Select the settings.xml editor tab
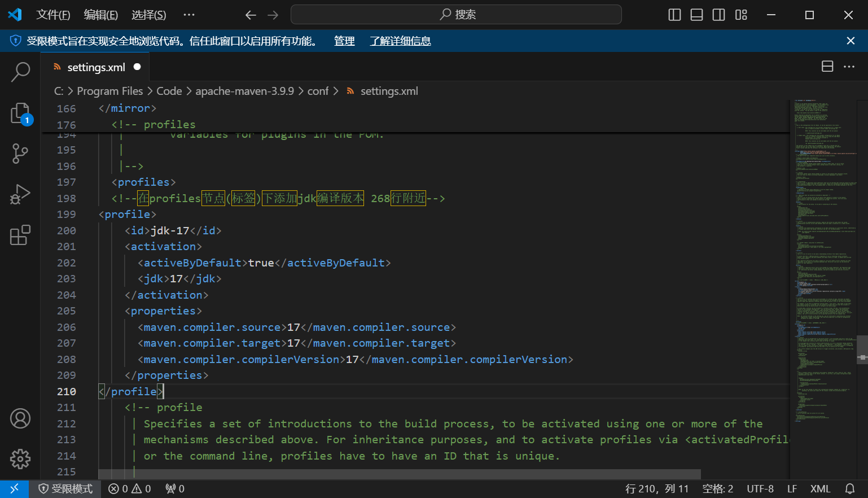868x498 pixels. (x=96, y=67)
